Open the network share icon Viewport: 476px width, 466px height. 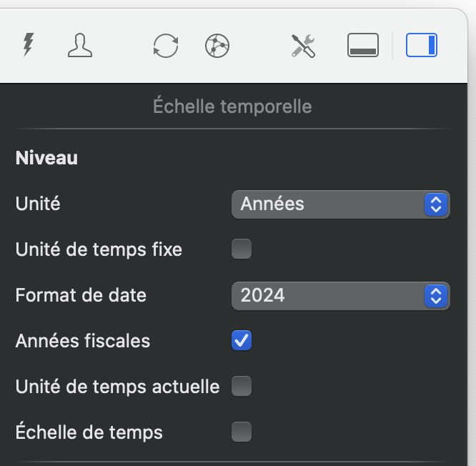(x=217, y=46)
